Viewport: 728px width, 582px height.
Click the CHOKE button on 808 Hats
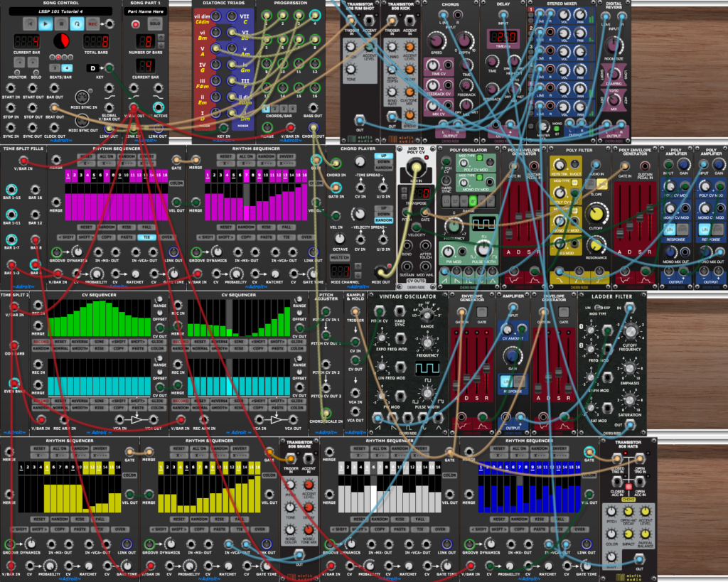pos(628,487)
